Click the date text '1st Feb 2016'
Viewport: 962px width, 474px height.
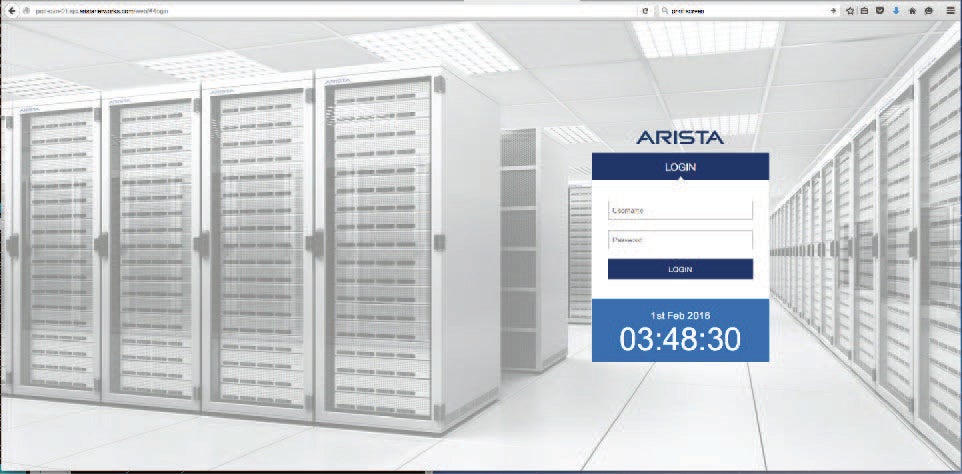coord(680,316)
